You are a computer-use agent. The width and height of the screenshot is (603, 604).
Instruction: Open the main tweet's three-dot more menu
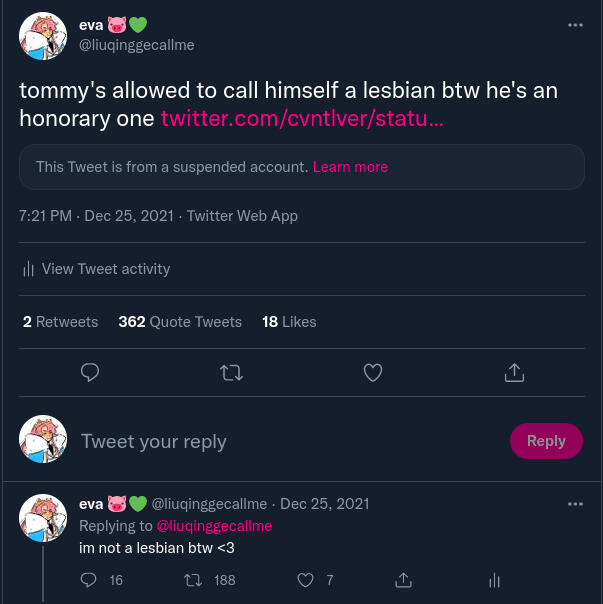(x=575, y=25)
